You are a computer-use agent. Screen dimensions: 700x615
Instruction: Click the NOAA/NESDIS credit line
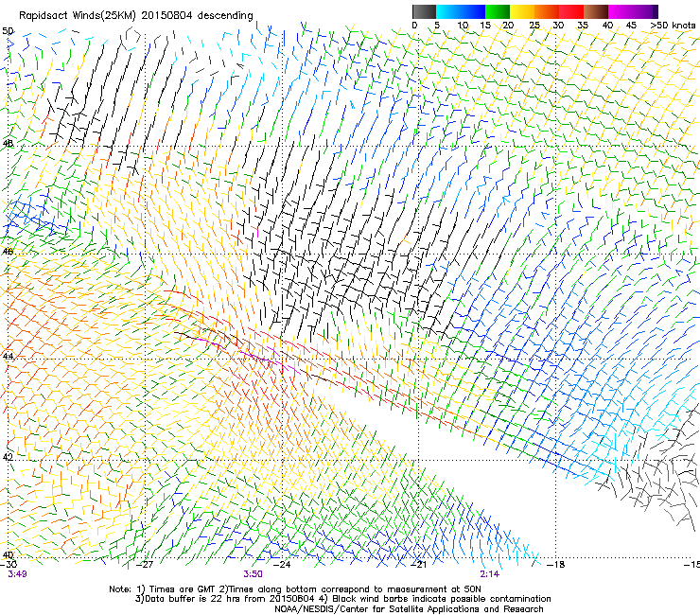pos(409,609)
